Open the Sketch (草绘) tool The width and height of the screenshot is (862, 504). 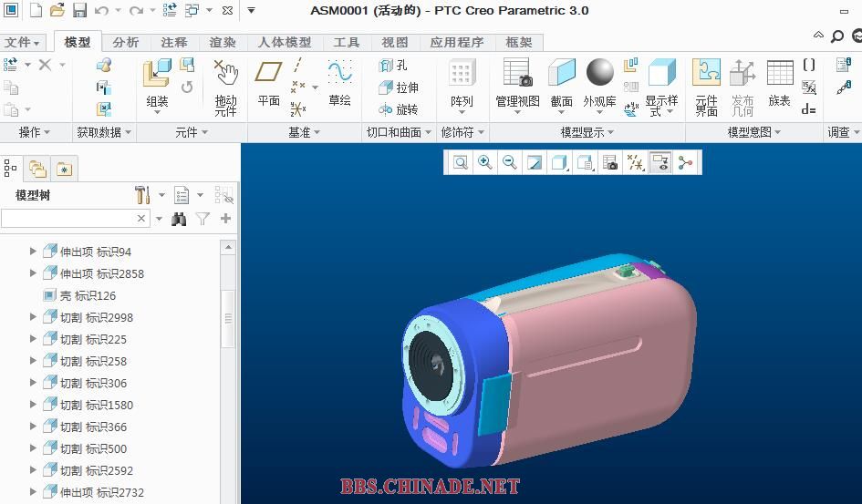click(x=339, y=82)
